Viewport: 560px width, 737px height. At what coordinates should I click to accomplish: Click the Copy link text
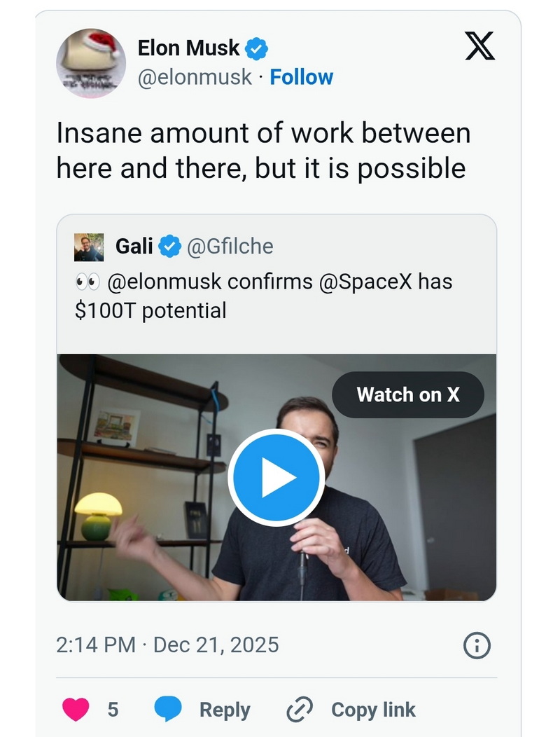[373, 710]
